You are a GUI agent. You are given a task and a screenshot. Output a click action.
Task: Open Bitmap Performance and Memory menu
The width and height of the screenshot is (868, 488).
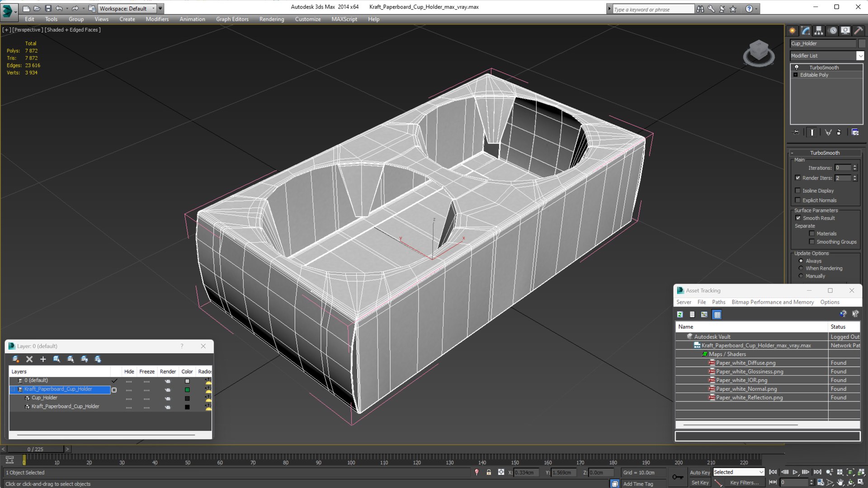[x=772, y=302]
